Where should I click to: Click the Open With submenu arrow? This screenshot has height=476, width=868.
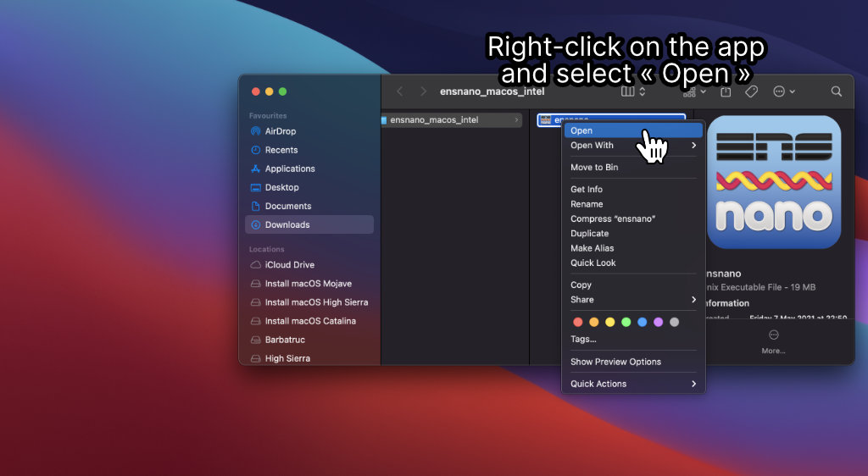693,146
